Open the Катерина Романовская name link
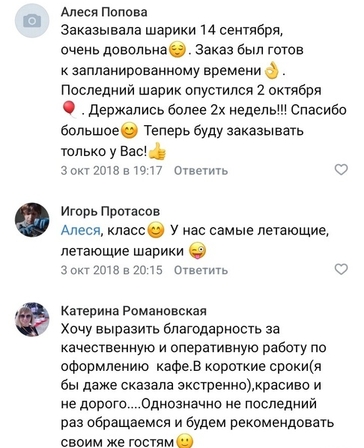Viewport: 364px width, 448px height. tap(134, 311)
